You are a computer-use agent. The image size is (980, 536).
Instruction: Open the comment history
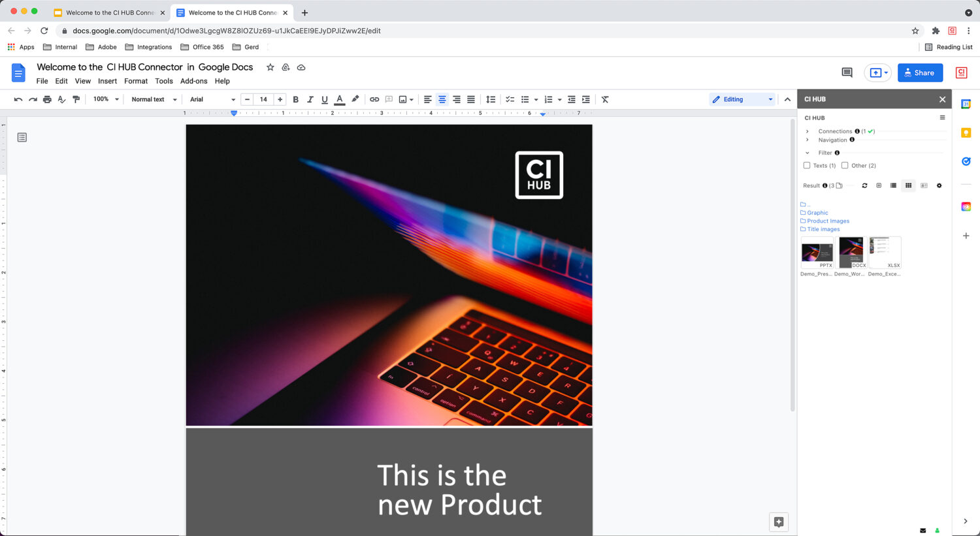(847, 72)
